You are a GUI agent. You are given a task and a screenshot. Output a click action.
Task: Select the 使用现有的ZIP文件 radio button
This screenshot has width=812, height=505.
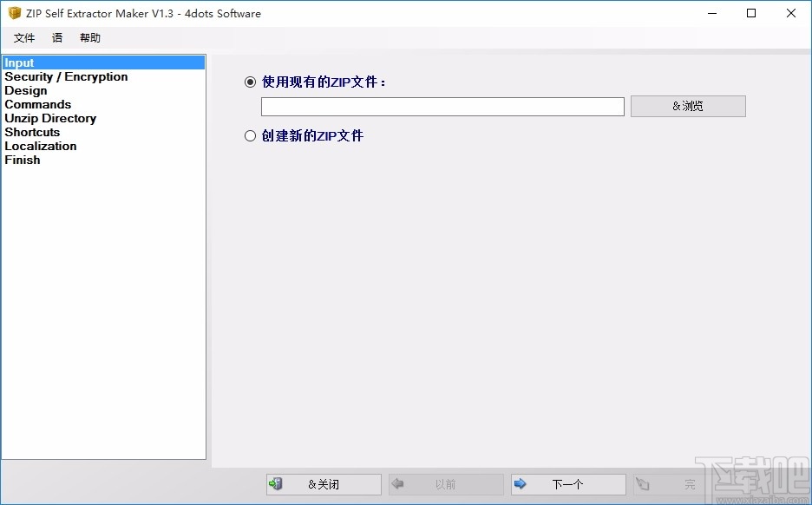(249, 82)
